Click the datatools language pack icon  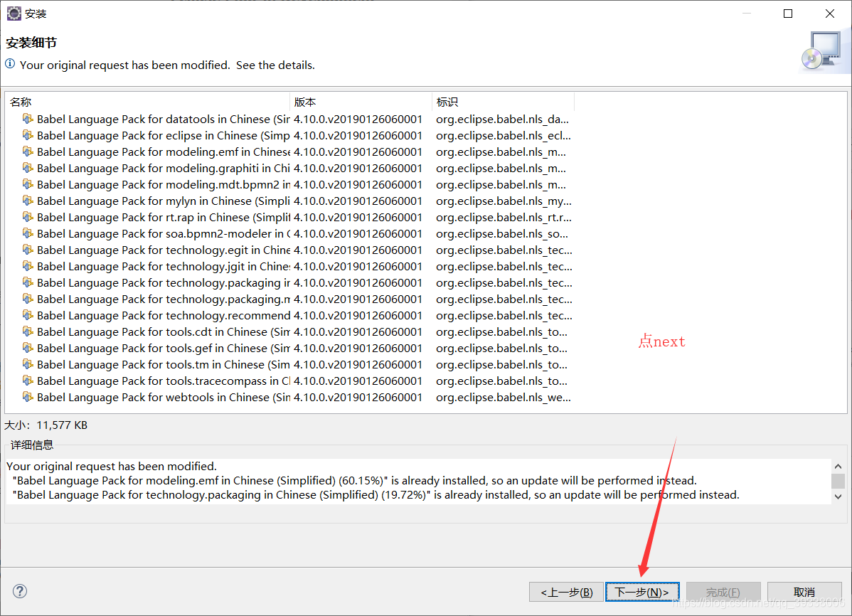point(28,119)
